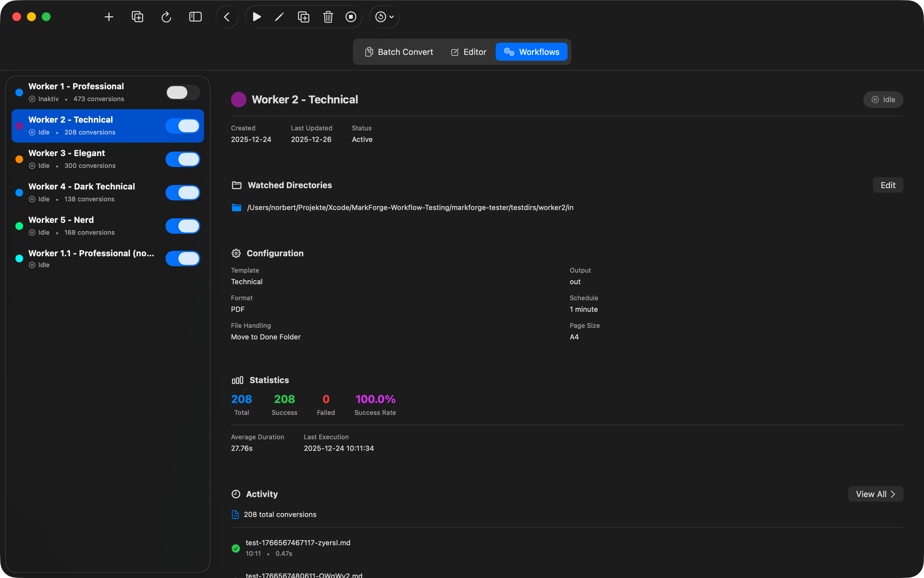
Task: Click orange color dot of Worker 3
Action: (x=19, y=159)
